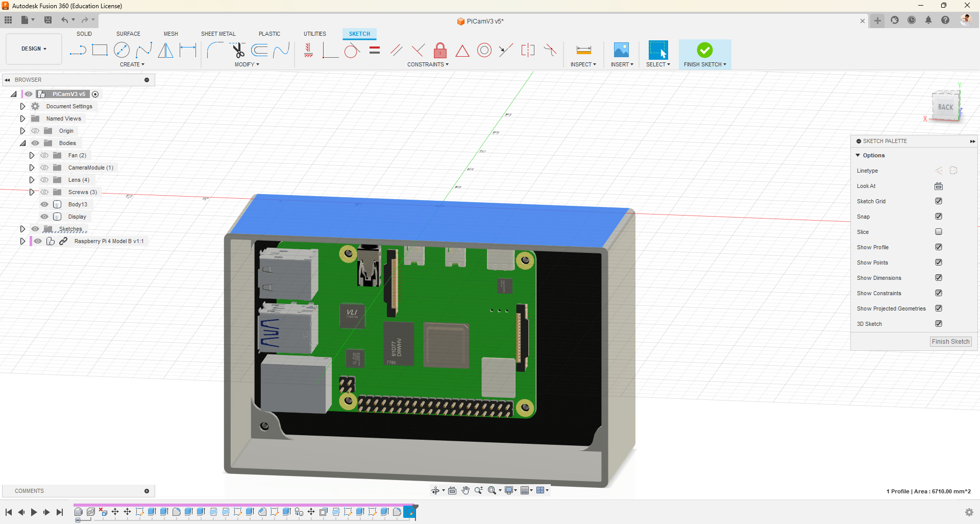
Task: Toggle the 3D Sketch checkbox
Action: [939, 324]
